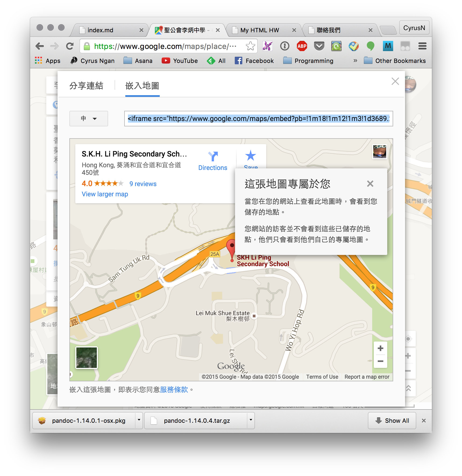Click the S.K.H. Li Ping Secondary Sch... title

click(x=134, y=154)
